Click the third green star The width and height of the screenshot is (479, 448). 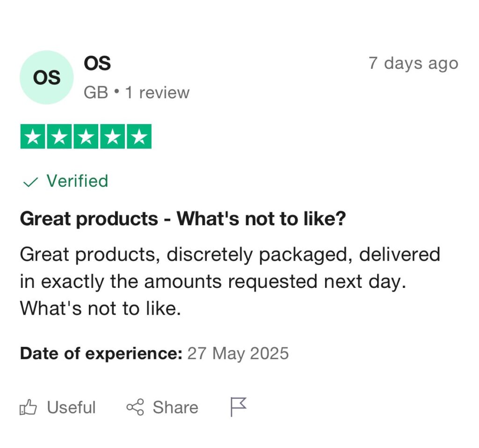click(86, 136)
